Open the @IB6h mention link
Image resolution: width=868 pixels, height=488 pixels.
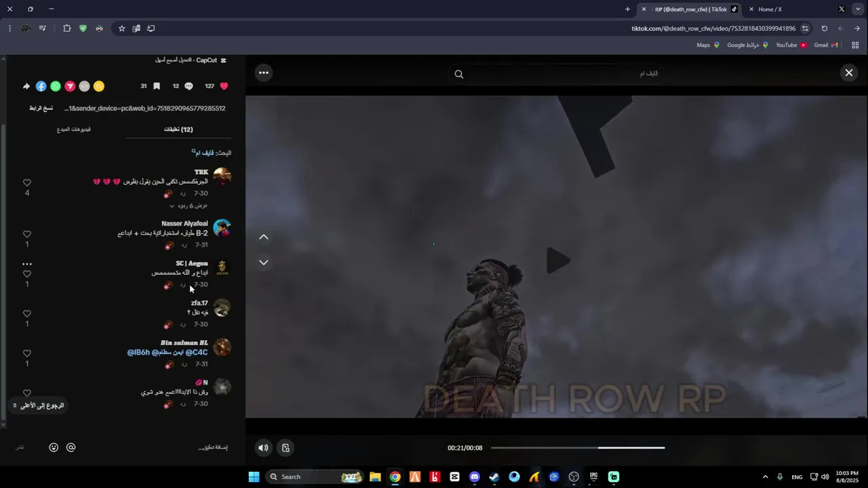click(x=138, y=352)
